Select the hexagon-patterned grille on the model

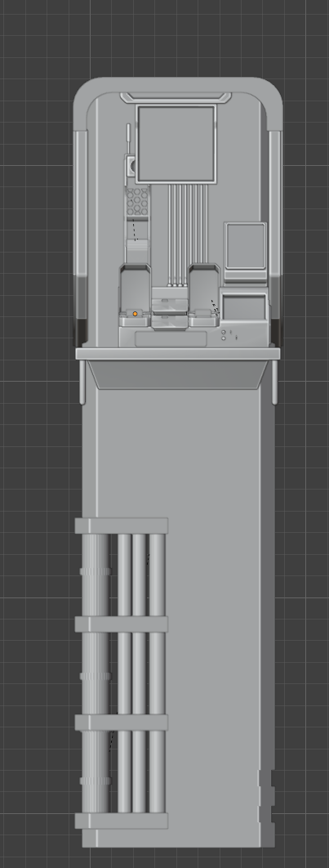click(138, 202)
